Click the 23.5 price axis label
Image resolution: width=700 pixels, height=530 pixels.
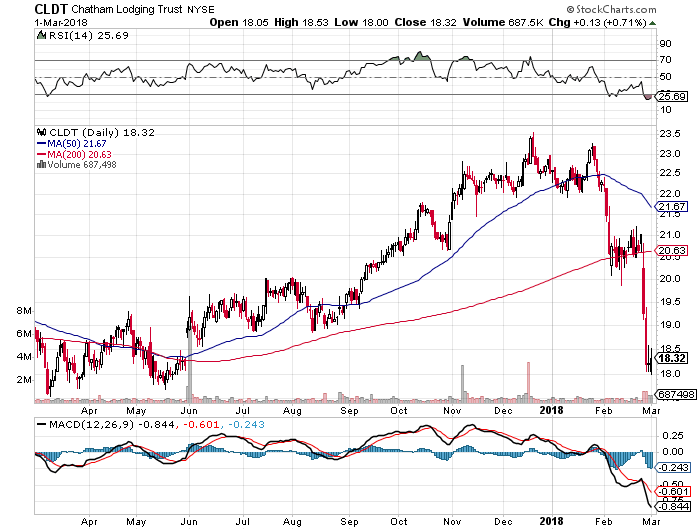(x=670, y=134)
